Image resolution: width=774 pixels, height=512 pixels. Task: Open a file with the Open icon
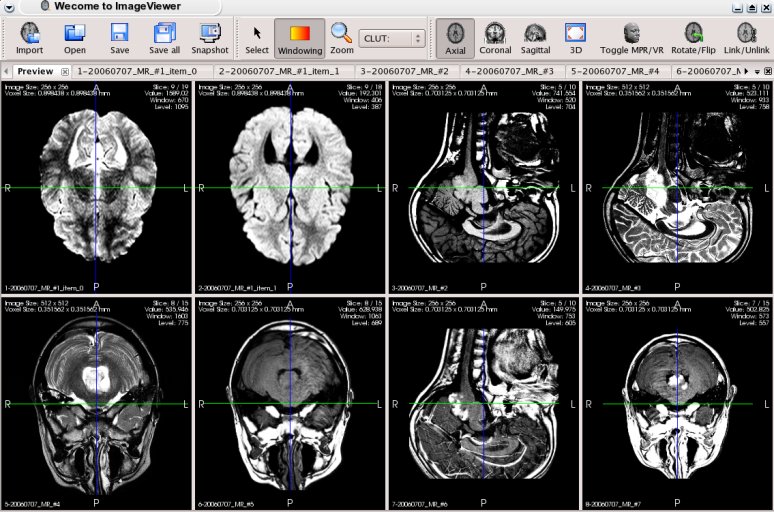pyautogui.click(x=75, y=38)
